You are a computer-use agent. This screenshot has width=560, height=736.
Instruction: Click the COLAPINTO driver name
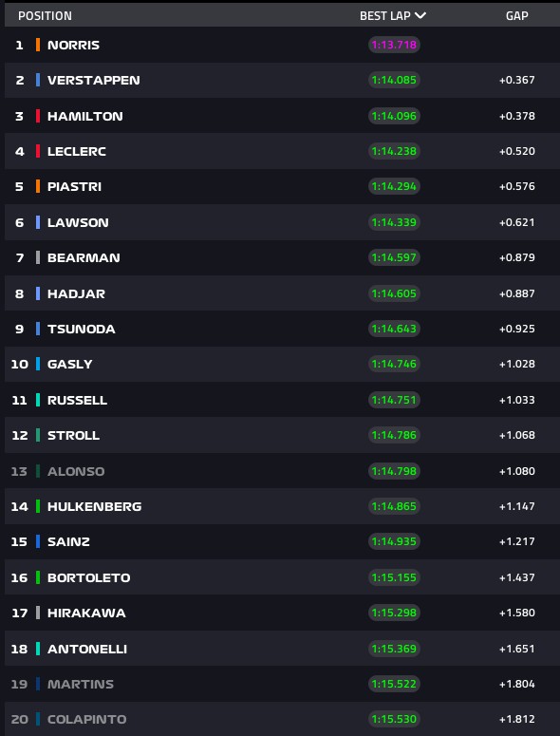coord(86,719)
